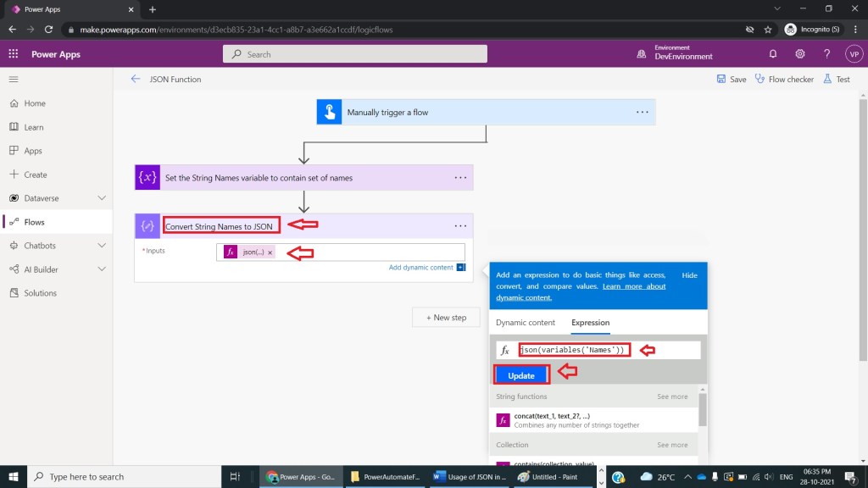This screenshot has height=488, width=868.
Task: Click the blue Update button
Action: coord(521,375)
